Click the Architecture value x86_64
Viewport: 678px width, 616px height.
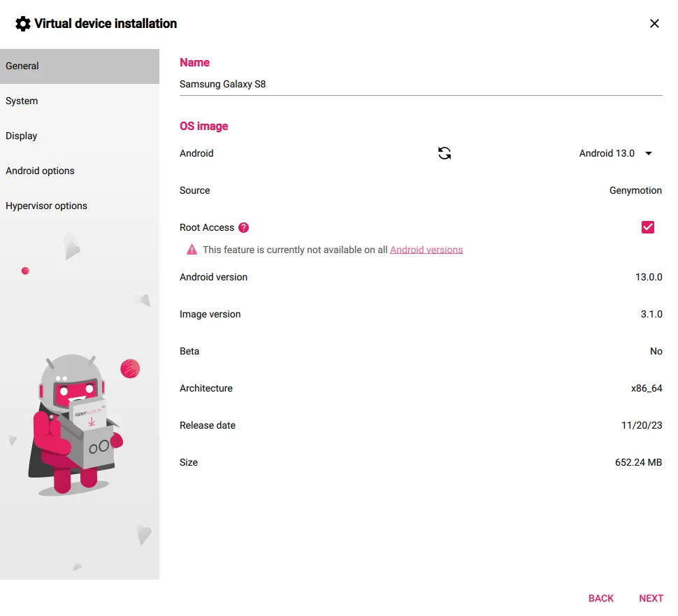647,389
